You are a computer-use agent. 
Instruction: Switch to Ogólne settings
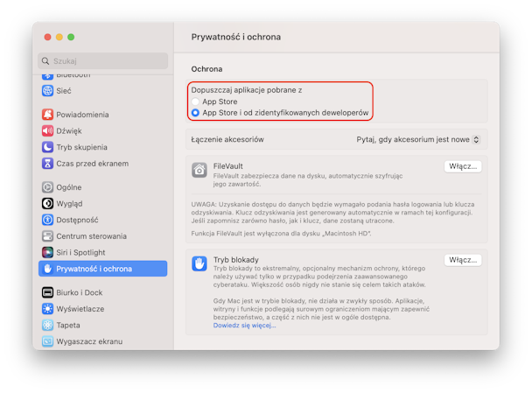pyautogui.click(x=102, y=187)
